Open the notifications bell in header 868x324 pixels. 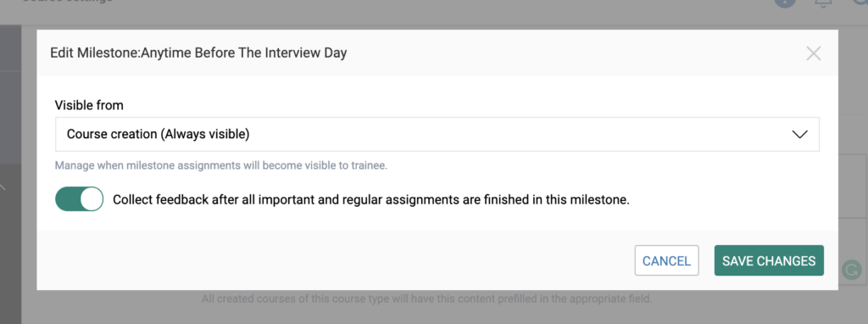pyautogui.click(x=823, y=3)
